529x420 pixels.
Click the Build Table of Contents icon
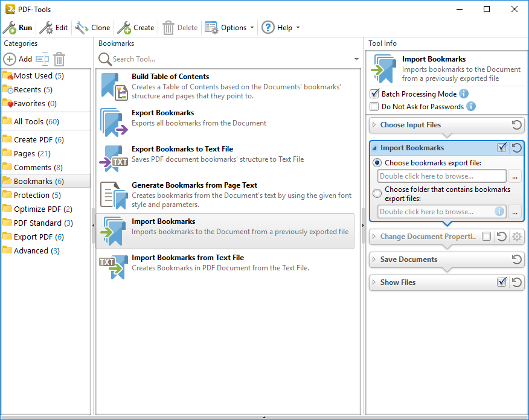pos(114,87)
